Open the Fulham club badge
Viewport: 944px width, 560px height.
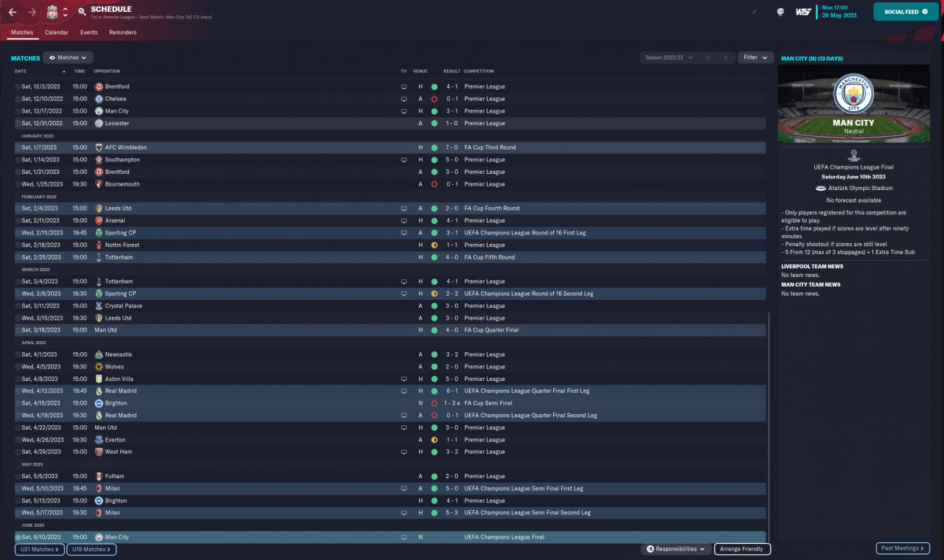pyautogui.click(x=99, y=476)
